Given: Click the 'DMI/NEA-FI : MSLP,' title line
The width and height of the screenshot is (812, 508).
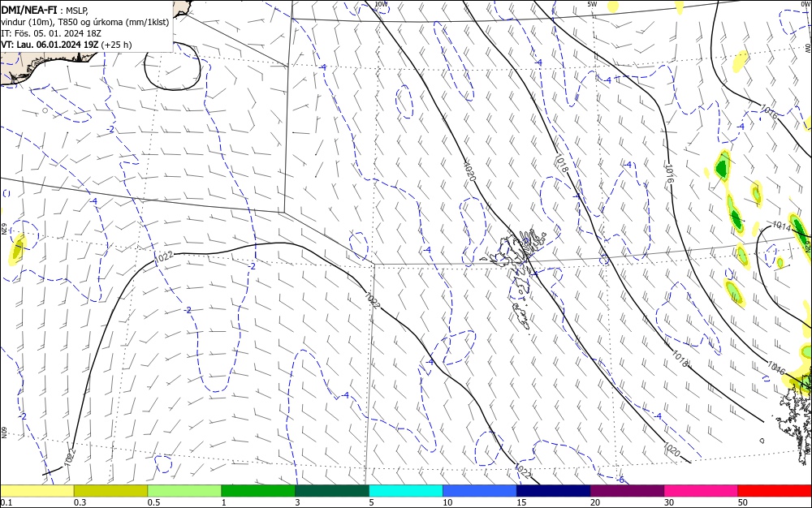Looking at the screenshot, I should (45, 10).
